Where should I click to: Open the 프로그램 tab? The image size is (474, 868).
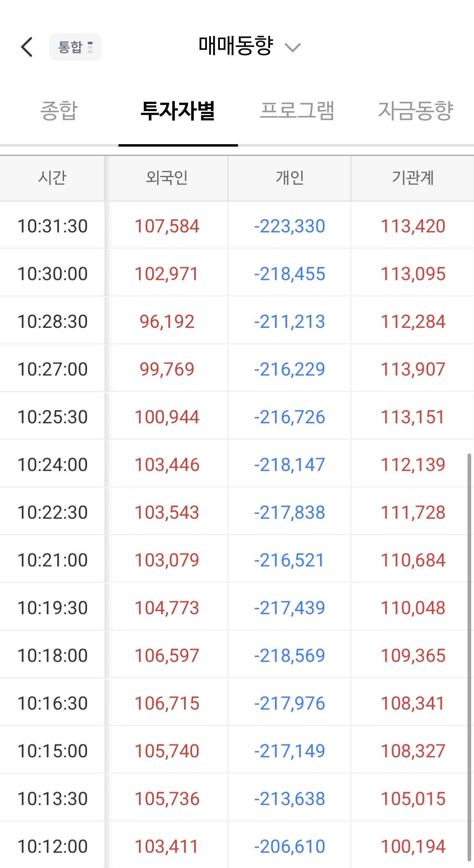point(297,110)
